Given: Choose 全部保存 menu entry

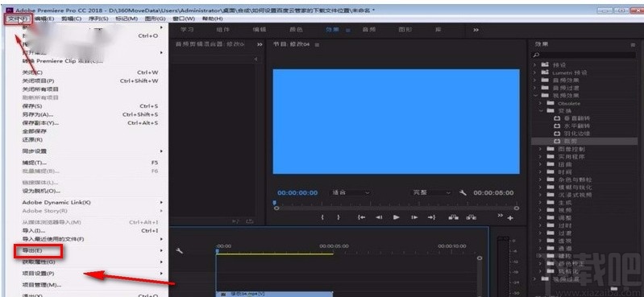Looking at the screenshot, I should [34, 132].
